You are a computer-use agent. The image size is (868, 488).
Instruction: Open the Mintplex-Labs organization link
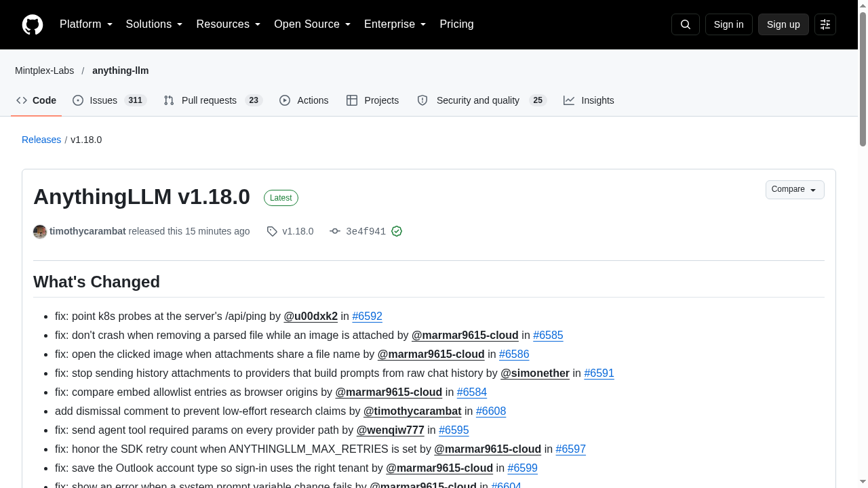[x=45, y=70]
